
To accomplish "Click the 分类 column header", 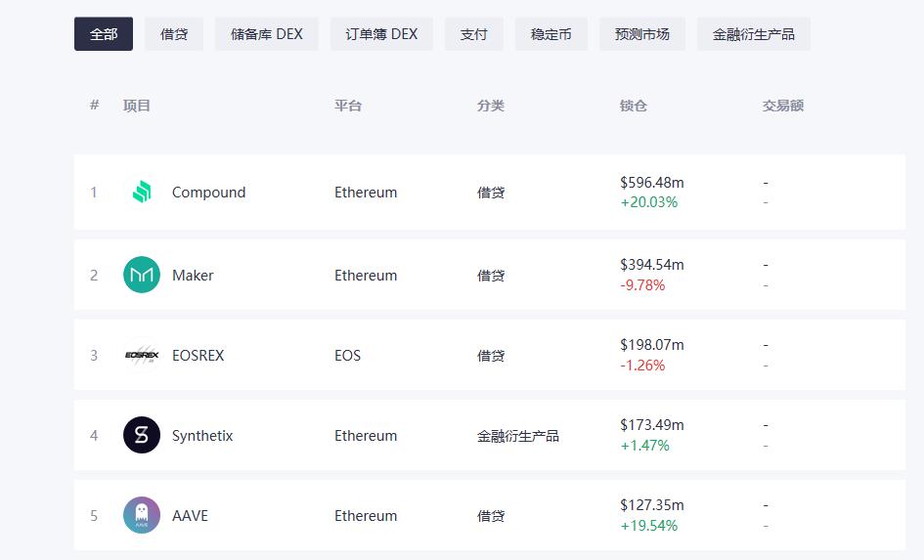I will point(490,106).
